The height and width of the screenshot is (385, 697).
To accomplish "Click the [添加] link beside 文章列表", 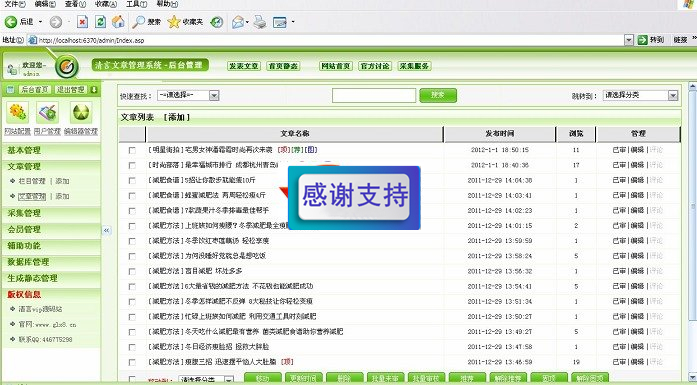I will [x=176, y=117].
